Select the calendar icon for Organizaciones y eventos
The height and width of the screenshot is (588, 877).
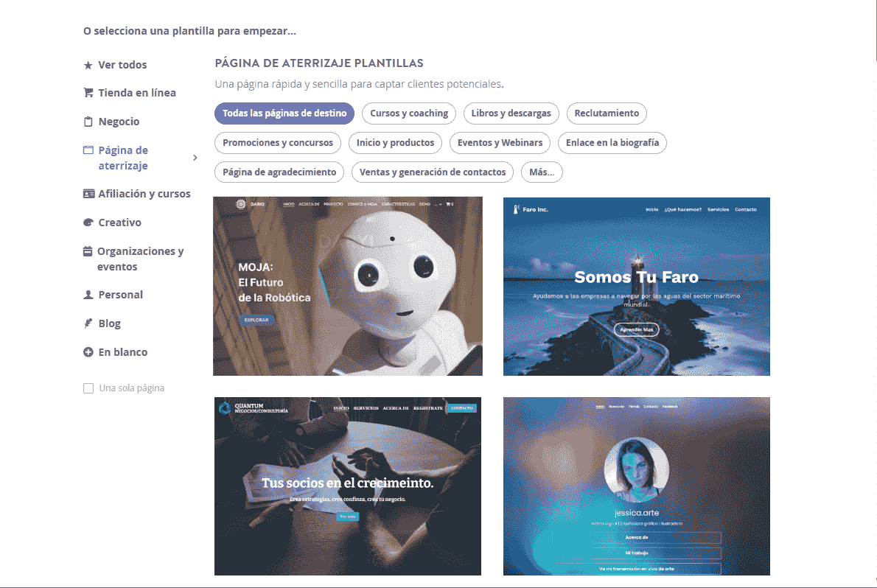88,251
